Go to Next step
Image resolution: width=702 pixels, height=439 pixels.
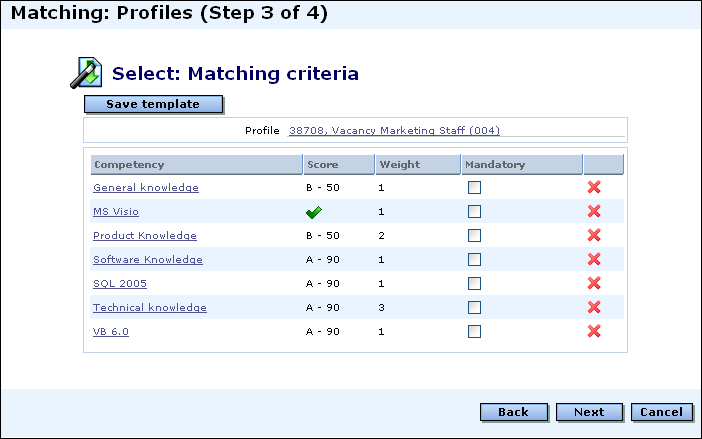click(x=589, y=412)
